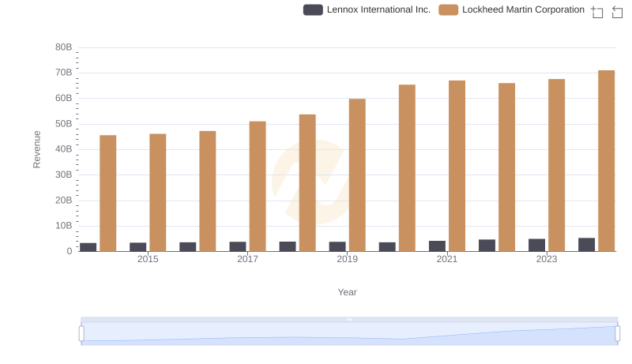The width and height of the screenshot is (632, 364).
Task: Click the x-axis label 2023
Action: 547,259
